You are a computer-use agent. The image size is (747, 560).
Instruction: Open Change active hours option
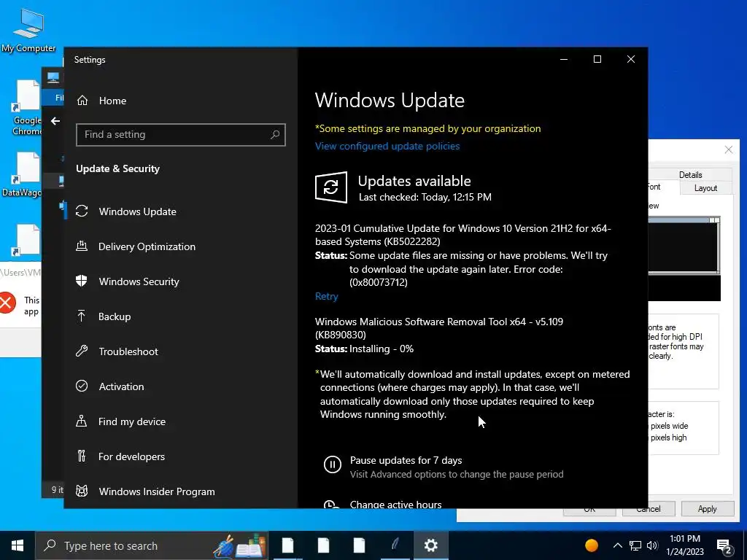click(x=395, y=504)
